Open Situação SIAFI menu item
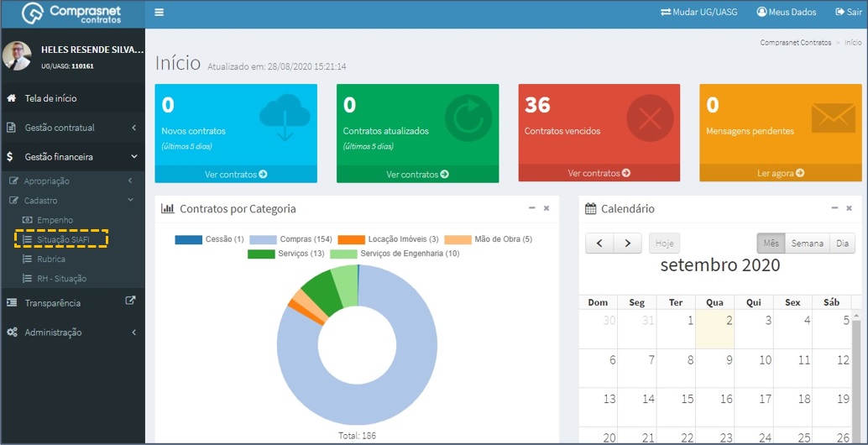 [x=61, y=239]
